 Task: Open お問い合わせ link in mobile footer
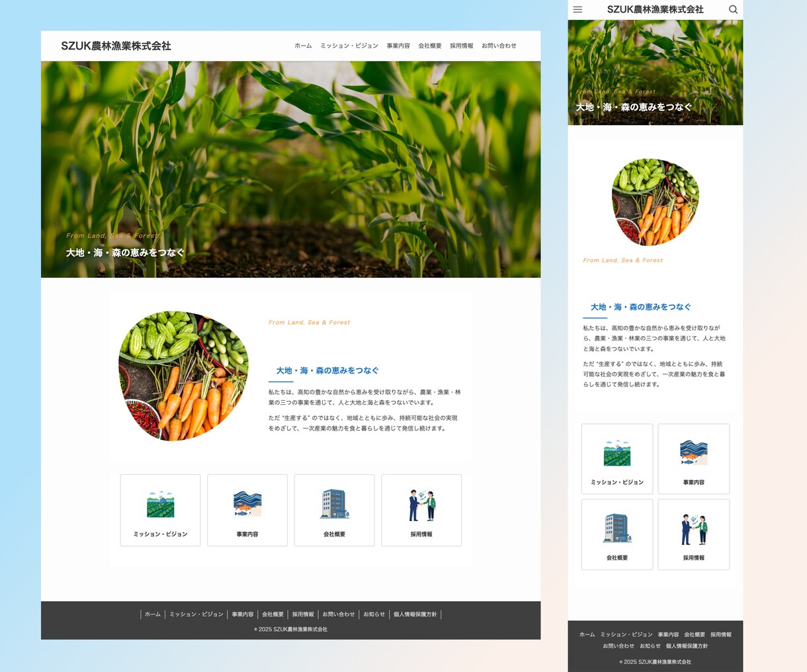click(618, 646)
